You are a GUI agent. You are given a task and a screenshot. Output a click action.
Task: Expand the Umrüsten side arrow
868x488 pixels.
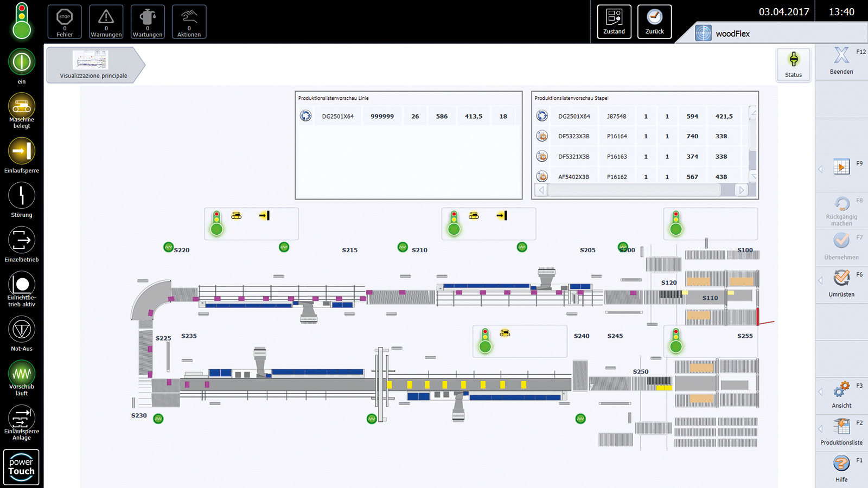(820, 280)
